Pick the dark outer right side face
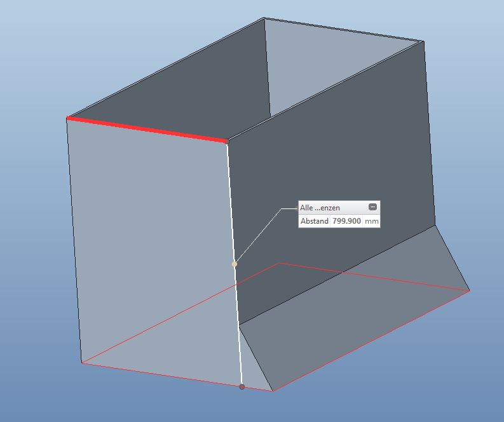The image size is (504, 422). (x=330, y=178)
